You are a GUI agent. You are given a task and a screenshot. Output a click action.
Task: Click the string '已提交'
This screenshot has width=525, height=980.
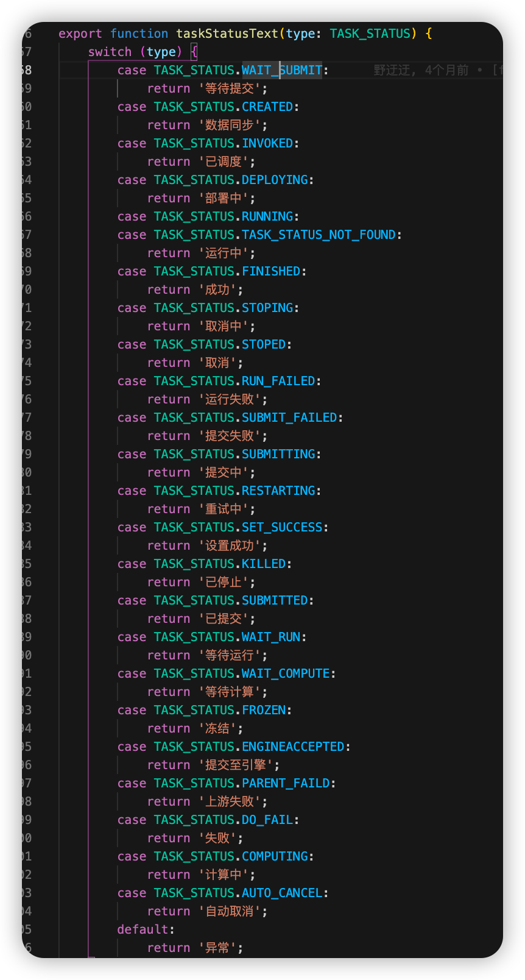224,619
